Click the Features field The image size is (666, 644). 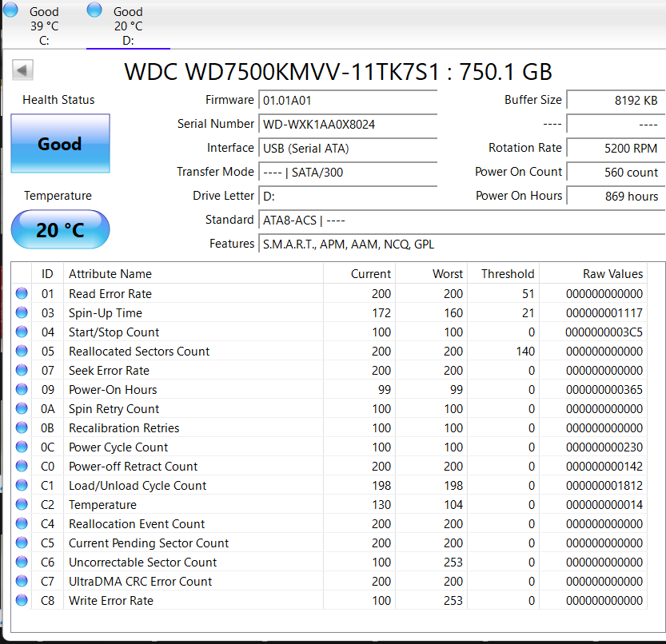pyautogui.click(x=461, y=244)
